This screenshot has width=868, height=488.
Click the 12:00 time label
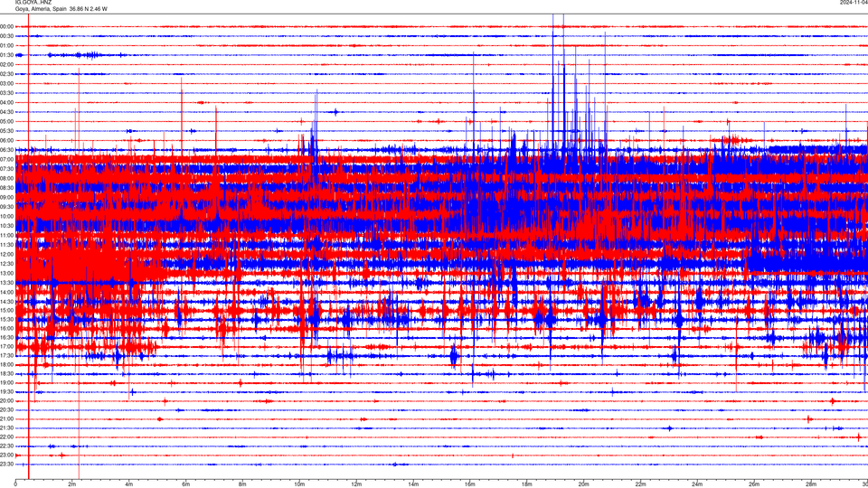6,254
